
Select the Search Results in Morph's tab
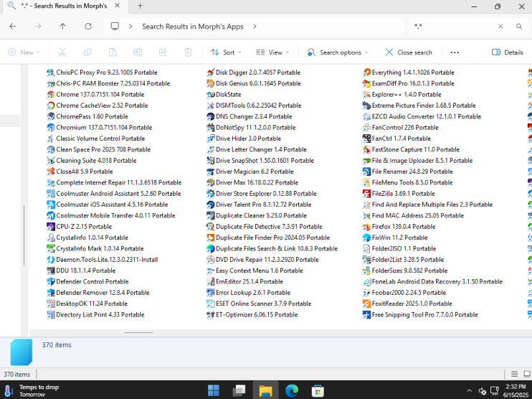coord(64,6)
